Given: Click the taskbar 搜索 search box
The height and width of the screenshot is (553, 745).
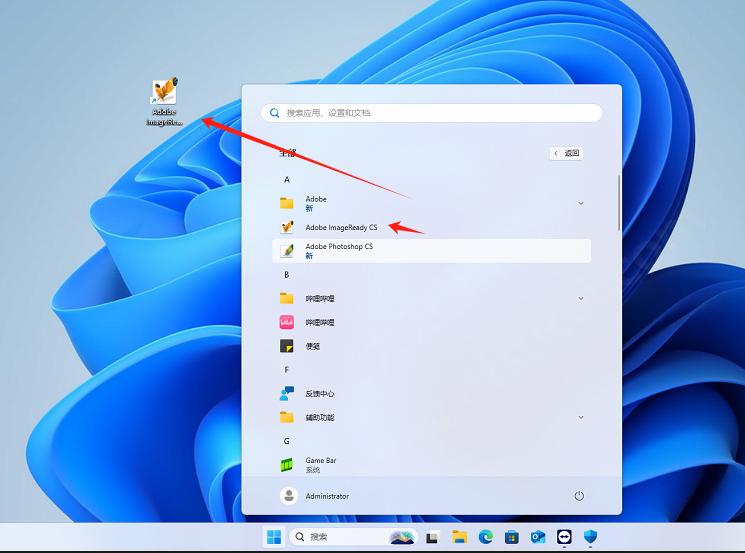Looking at the screenshot, I should [x=353, y=537].
